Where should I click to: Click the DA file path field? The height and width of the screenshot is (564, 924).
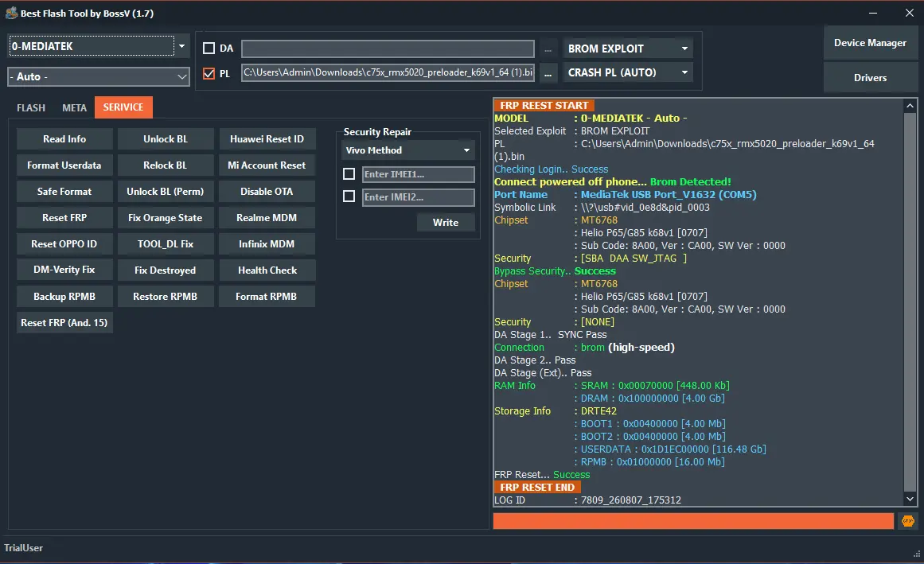388,49
